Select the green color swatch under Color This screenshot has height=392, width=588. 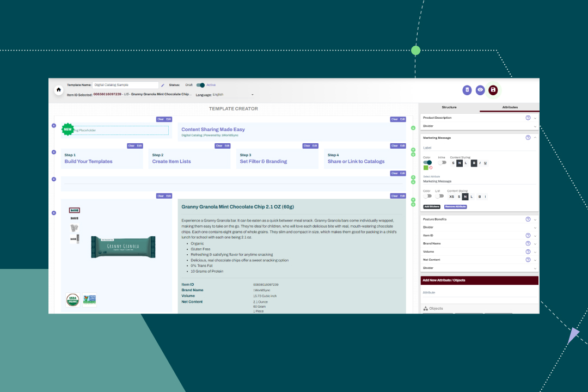pyautogui.click(x=426, y=168)
